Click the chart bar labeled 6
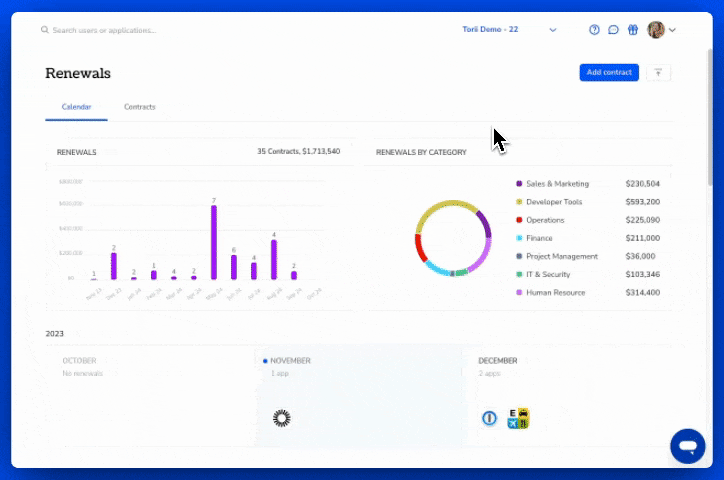 (234, 267)
